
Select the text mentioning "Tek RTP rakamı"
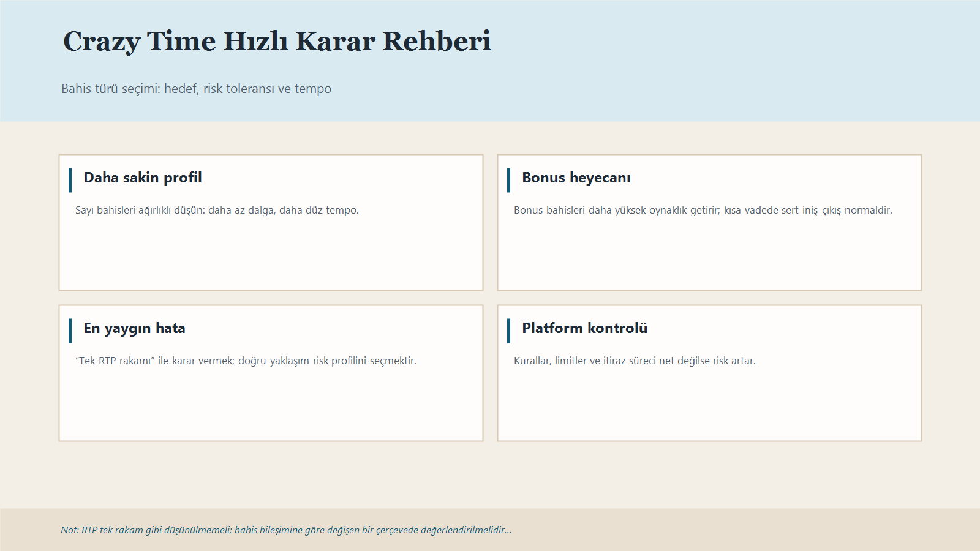(x=245, y=361)
